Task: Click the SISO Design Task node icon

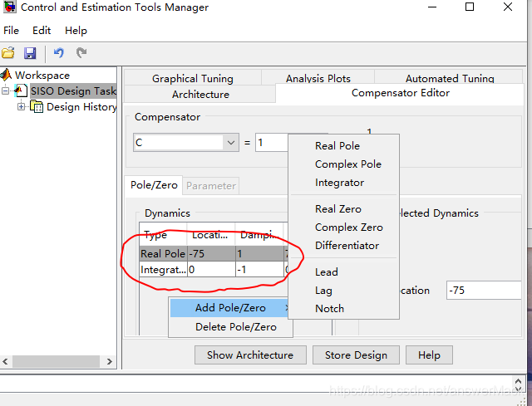Action: click(x=21, y=90)
